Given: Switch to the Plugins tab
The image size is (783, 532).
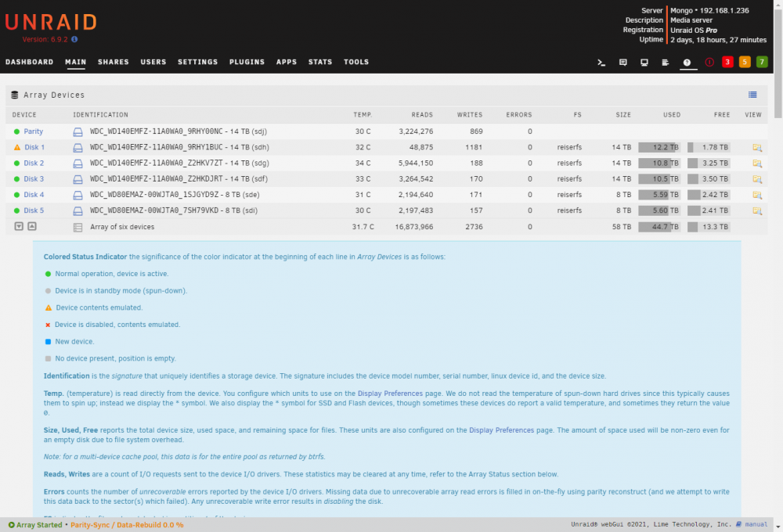Looking at the screenshot, I should (x=247, y=62).
